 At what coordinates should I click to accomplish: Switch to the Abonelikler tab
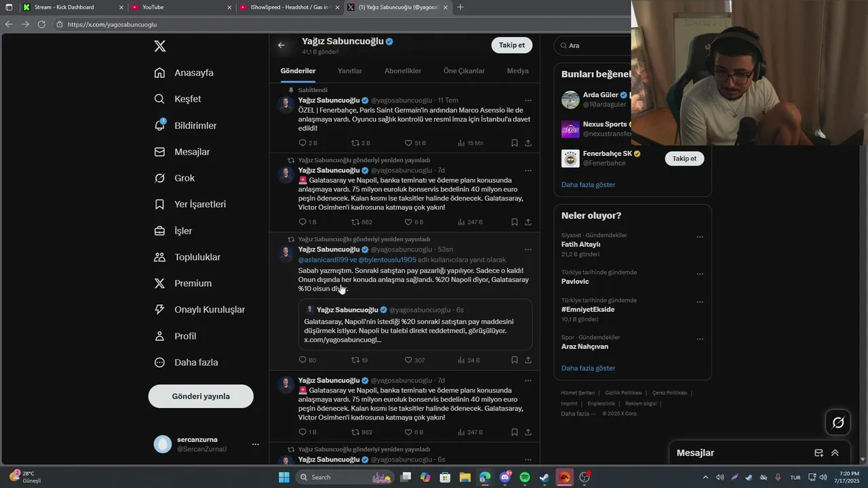pos(403,70)
